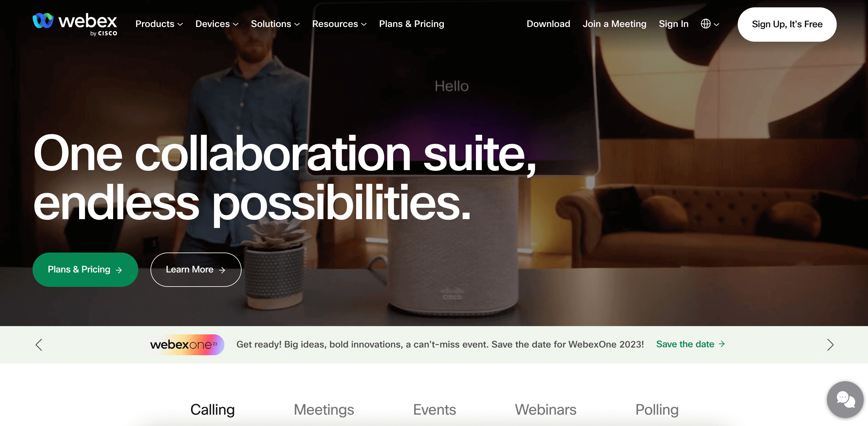
Task: Open the chat bubble support widget
Action: tap(845, 399)
